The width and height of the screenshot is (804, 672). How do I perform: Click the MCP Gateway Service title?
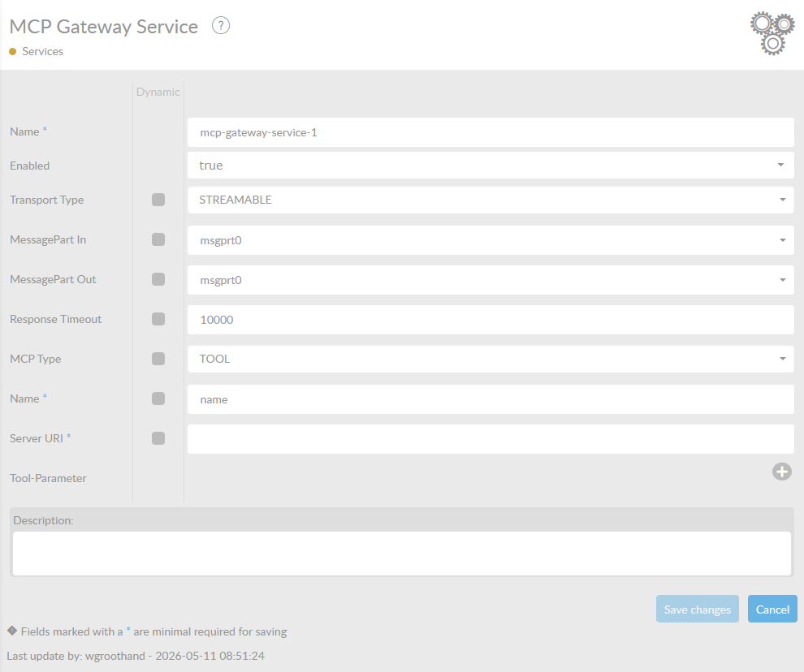pyautogui.click(x=104, y=27)
